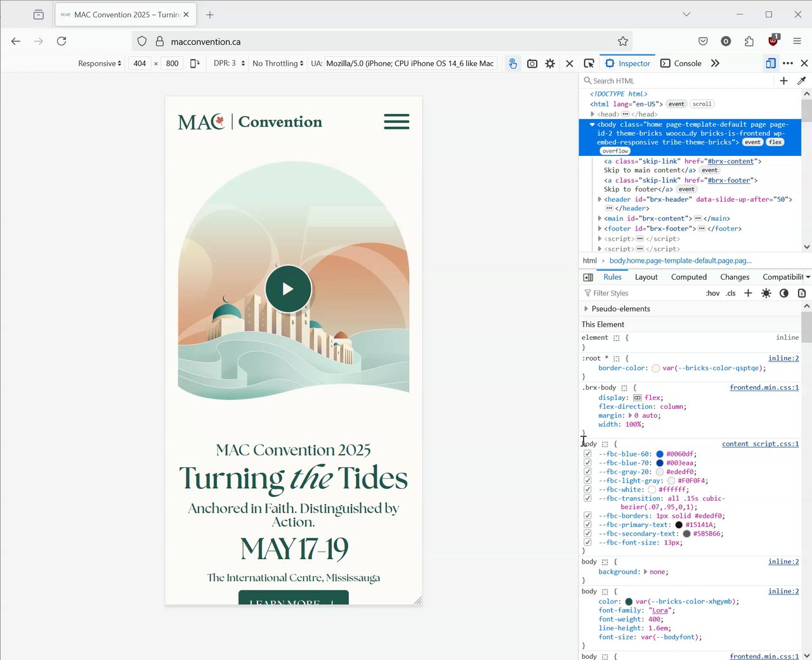Expand the main brx-content node
Viewport: 812px width, 660px height.
click(x=599, y=218)
